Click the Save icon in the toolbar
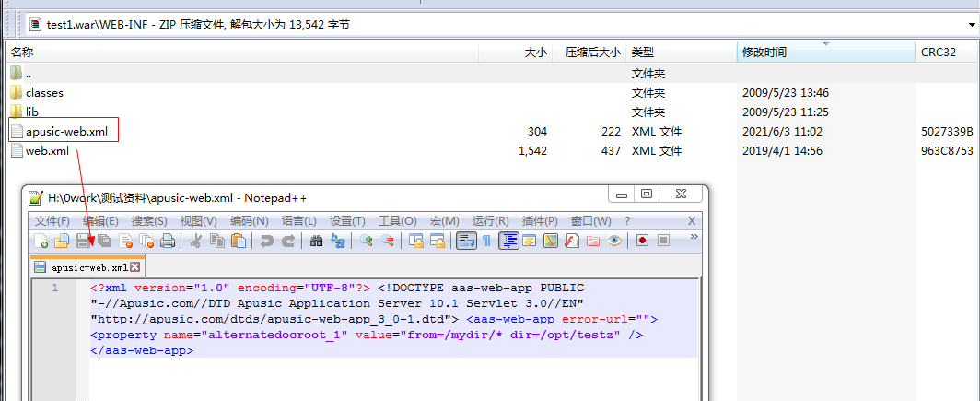This screenshot has width=980, height=401. (83, 242)
